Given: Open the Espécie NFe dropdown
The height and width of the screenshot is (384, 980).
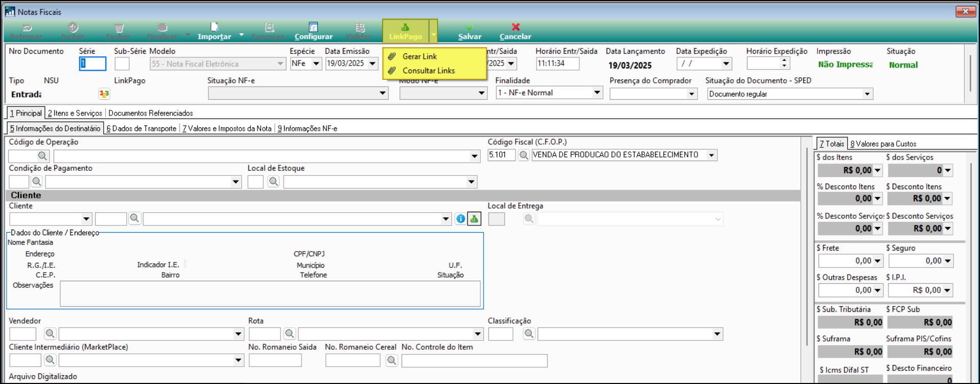Looking at the screenshot, I should (x=316, y=63).
